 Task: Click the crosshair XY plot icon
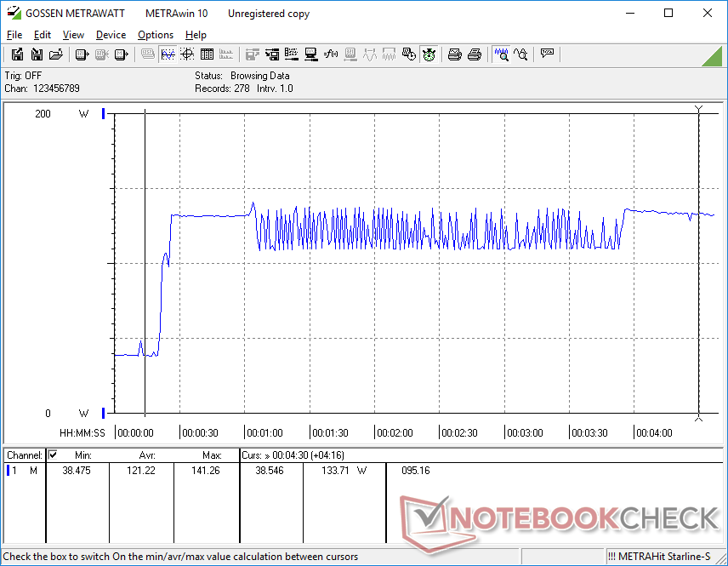click(x=187, y=54)
